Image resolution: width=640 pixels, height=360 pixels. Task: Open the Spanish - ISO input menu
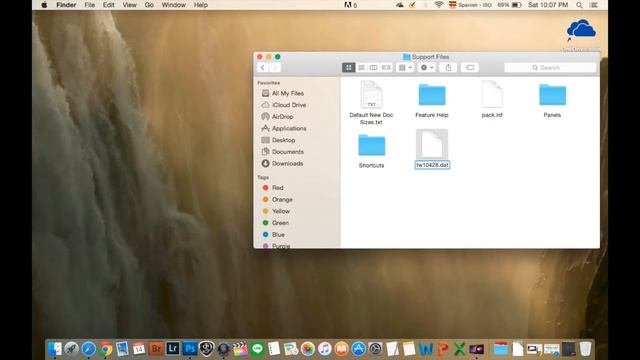(470, 5)
